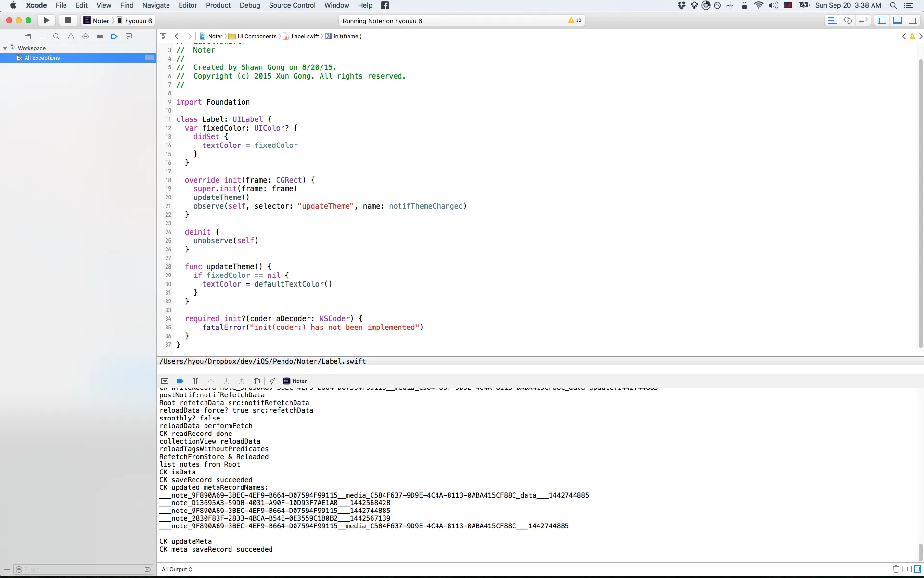
Task: Show the Assistant editor
Action: click(848, 20)
